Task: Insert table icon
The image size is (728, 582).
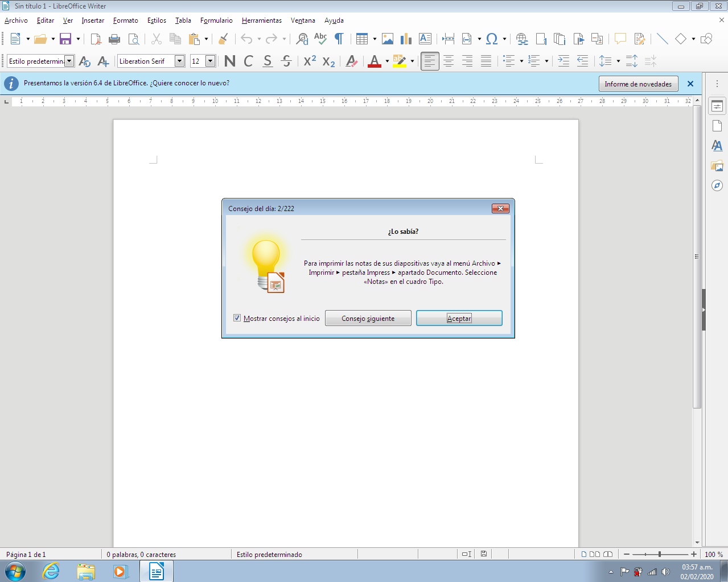Action: tap(362, 39)
